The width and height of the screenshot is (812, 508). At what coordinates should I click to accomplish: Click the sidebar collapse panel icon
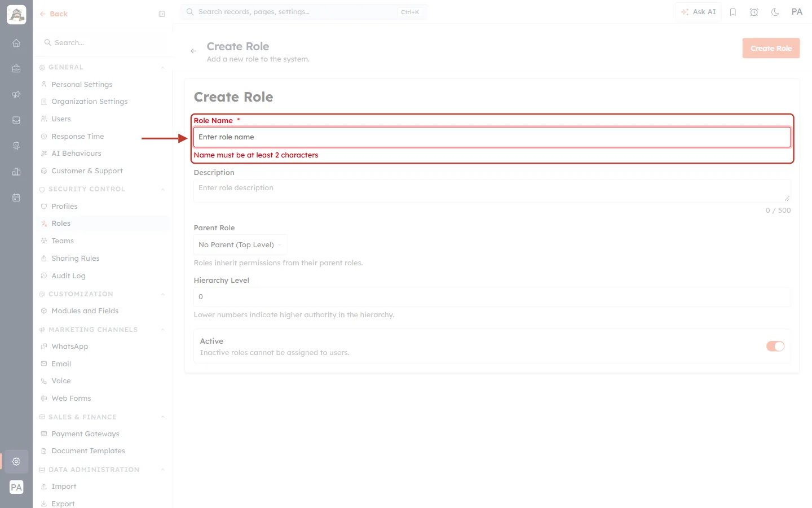[x=162, y=14]
